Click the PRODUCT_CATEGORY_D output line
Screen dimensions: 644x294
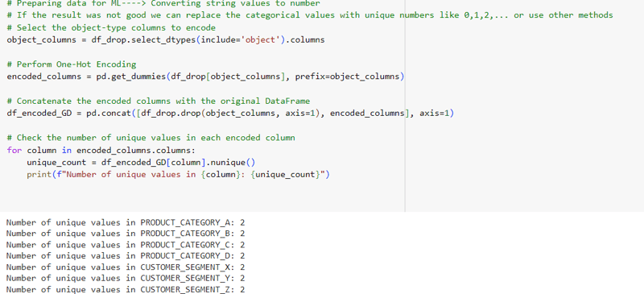click(126, 256)
